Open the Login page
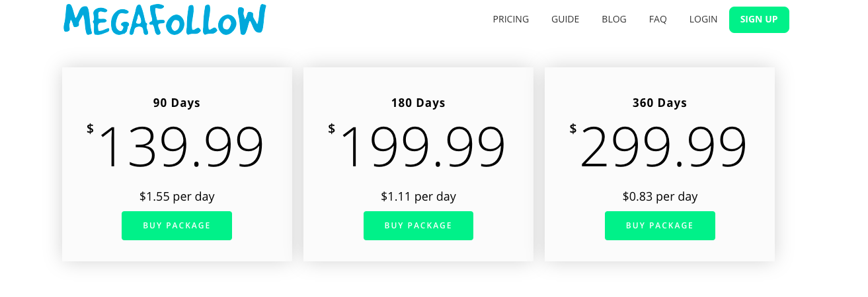Screen dimensions: 868x297 pyautogui.click(x=703, y=19)
